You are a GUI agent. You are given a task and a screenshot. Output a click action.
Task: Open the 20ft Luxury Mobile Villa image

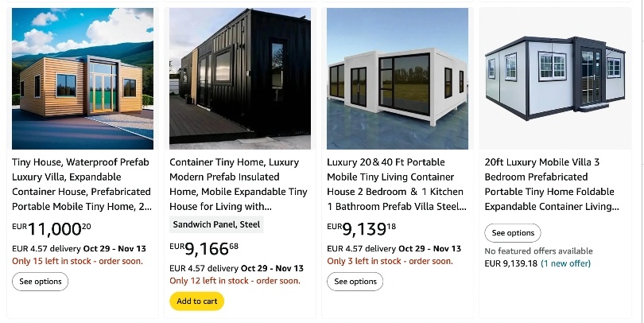coord(556,78)
